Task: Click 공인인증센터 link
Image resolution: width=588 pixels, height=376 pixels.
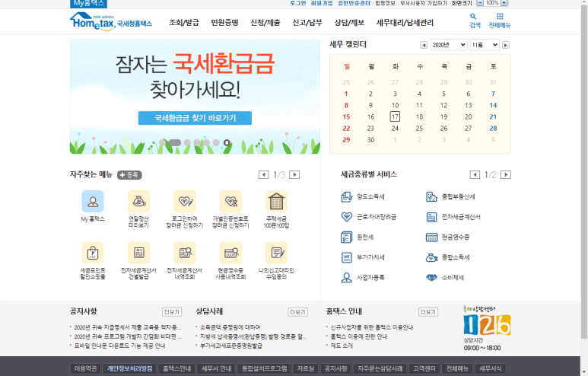Action: click(x=354, y=3)
